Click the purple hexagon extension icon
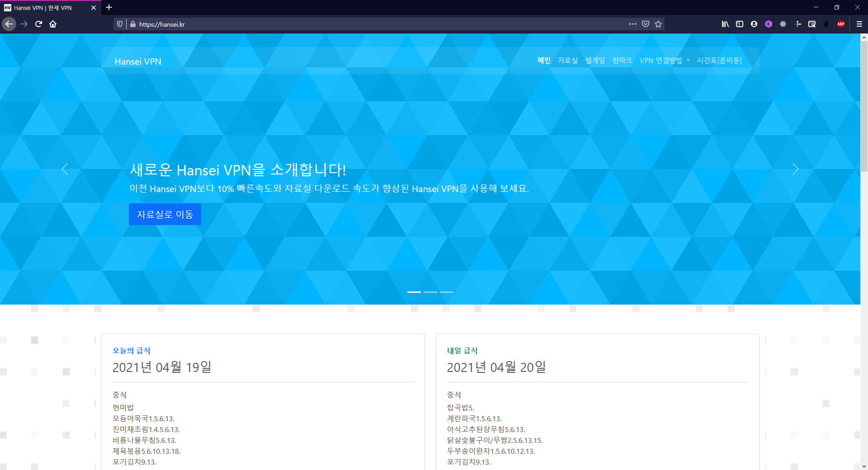868x470 pixels. point(768,24)
